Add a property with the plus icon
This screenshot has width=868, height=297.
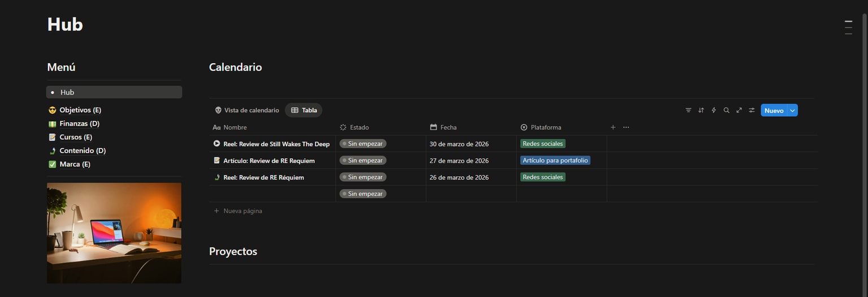[613, 127]
